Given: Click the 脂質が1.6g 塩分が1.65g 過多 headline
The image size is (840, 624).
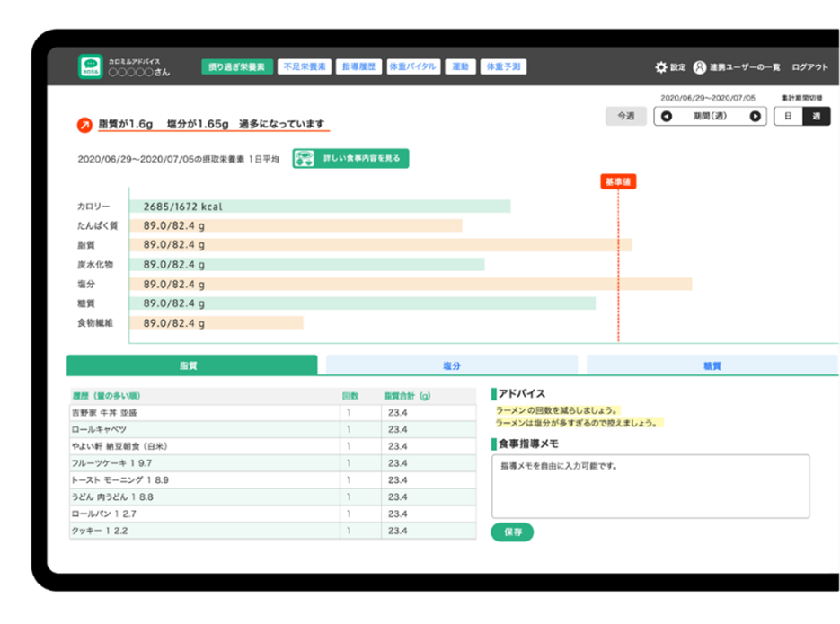Looking at the screenshot, I should click(212, 124).
